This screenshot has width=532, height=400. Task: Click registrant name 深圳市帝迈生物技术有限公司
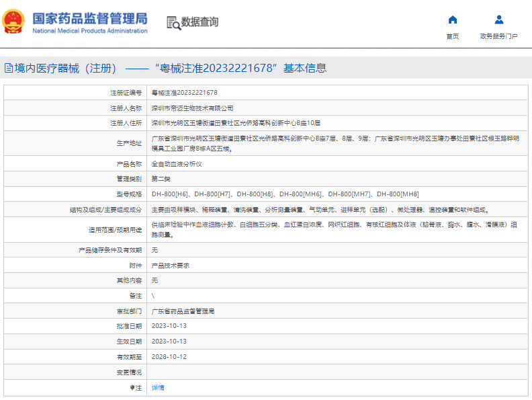(x=192, y=108)
